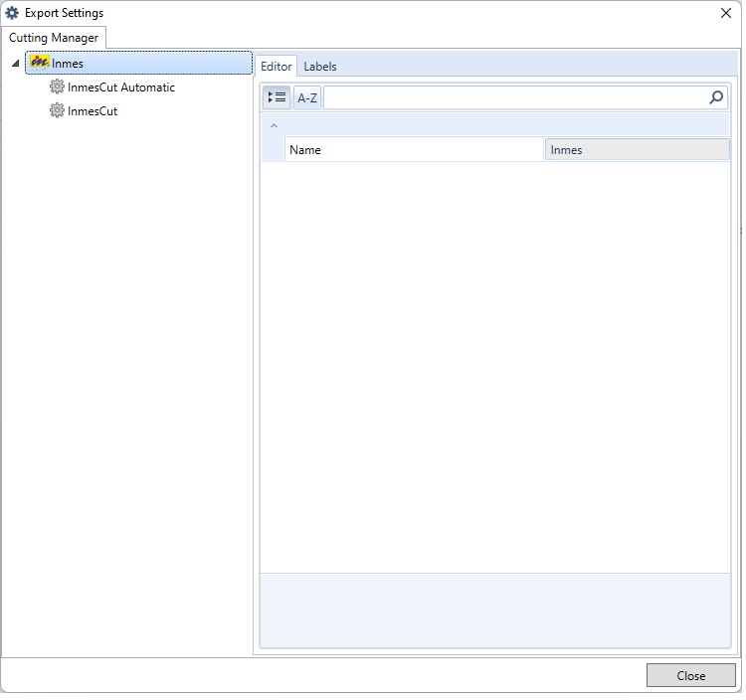The width and height of the screenshot is (746, 700).
Task: Sort properties alphabetically with the A-Z button
Action: tap(308, 98)
